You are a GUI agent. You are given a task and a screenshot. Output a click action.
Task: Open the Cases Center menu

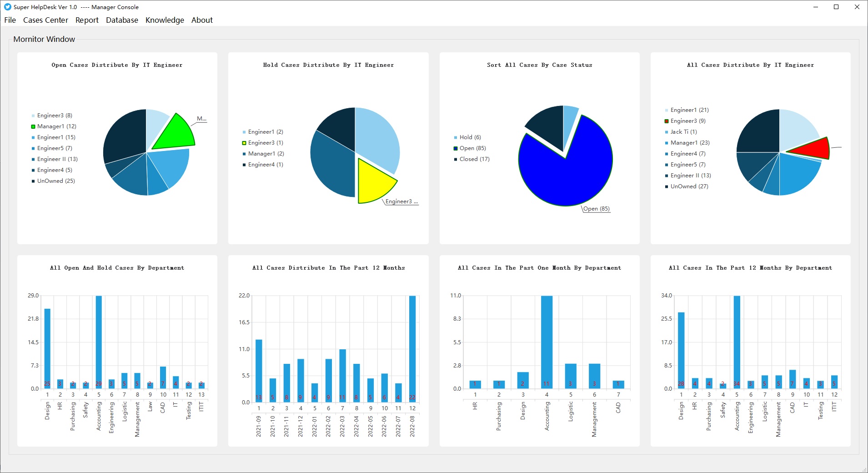[x=45, y=20]
